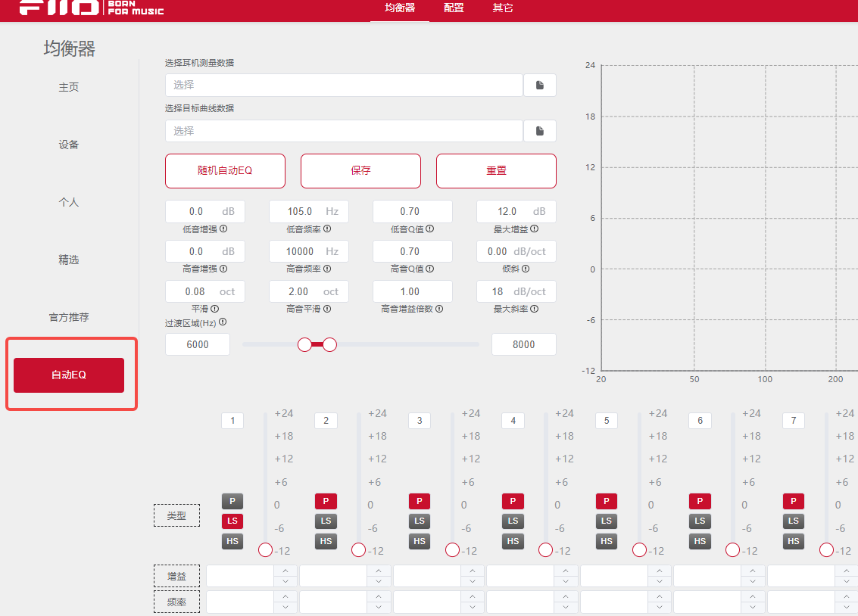Click the 低音频率 105.0 Hz input field
The image size is (858, 616).
301,212
